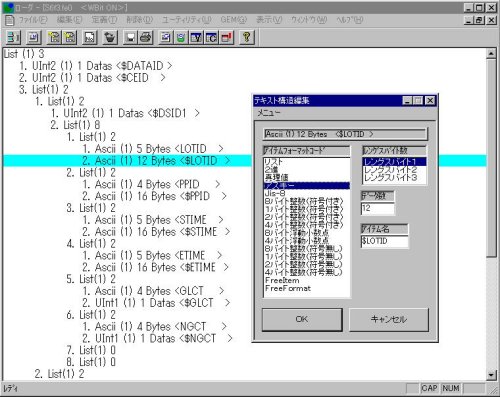Image resolution: width=500 pixels, height=397 pixels.
Task: Open the 編集(E) menu
Action: 69,20
